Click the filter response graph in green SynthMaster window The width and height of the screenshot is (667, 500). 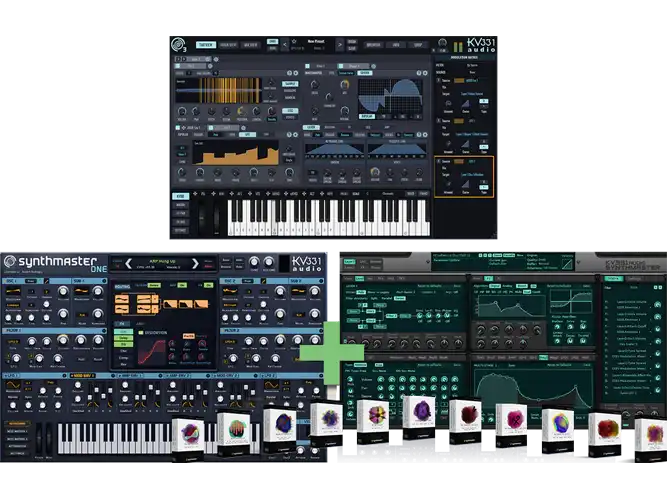click(x=511, y=307)
